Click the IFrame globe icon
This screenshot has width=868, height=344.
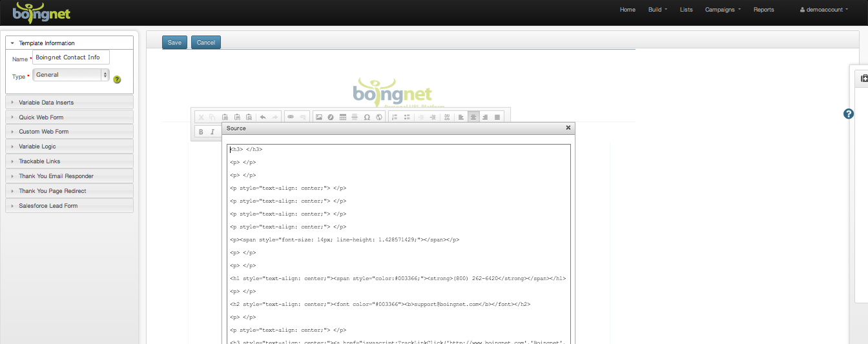tap(379, 117)
